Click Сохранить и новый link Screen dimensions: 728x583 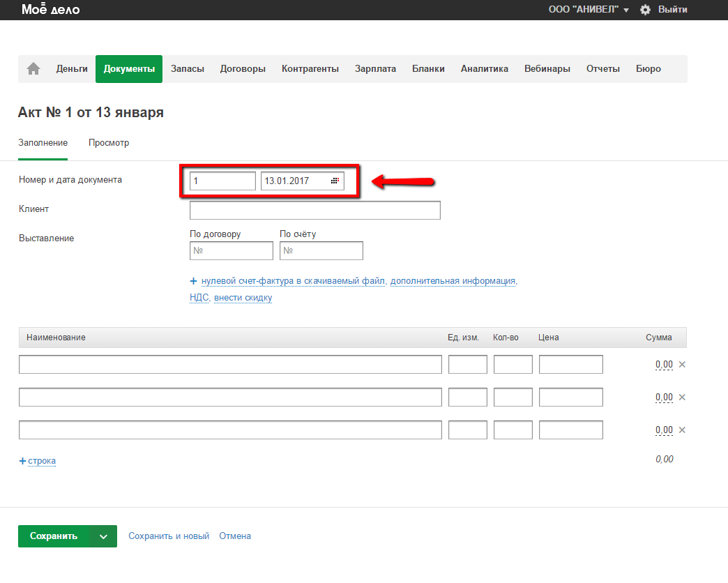(169, 536)
